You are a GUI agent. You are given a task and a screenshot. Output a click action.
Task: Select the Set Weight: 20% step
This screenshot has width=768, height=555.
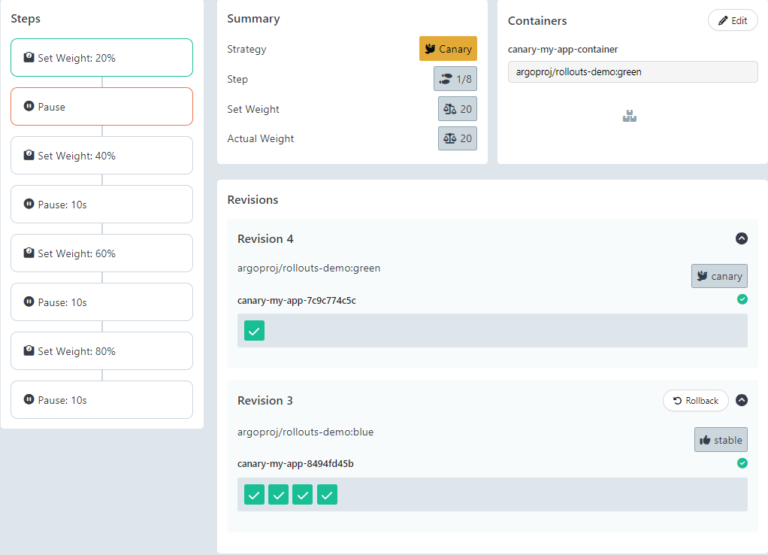point(101,58)
